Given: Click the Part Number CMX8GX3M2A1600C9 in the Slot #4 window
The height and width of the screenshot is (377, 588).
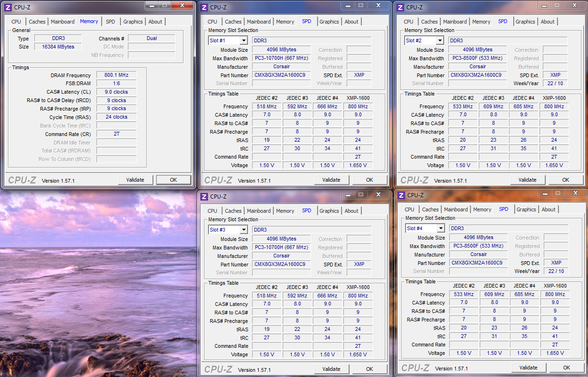Looking at the screenshot, I should (x=478, y=263).
